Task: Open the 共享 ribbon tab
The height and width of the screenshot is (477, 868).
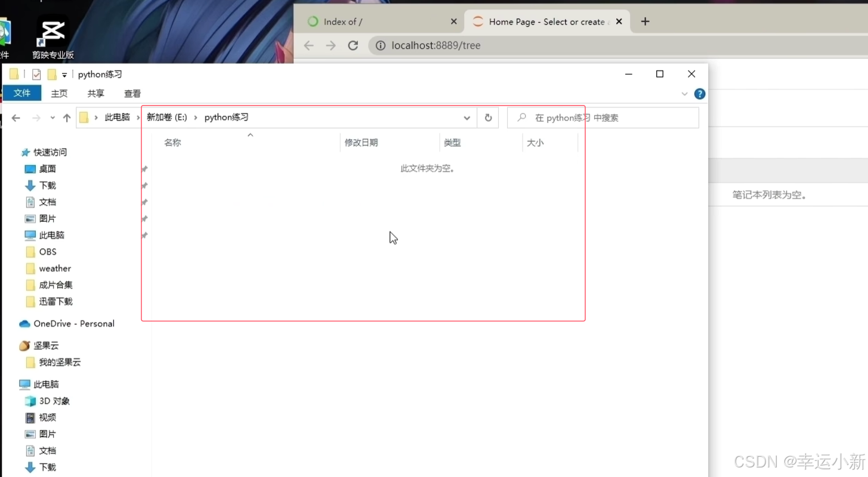Action: (95, 94)
